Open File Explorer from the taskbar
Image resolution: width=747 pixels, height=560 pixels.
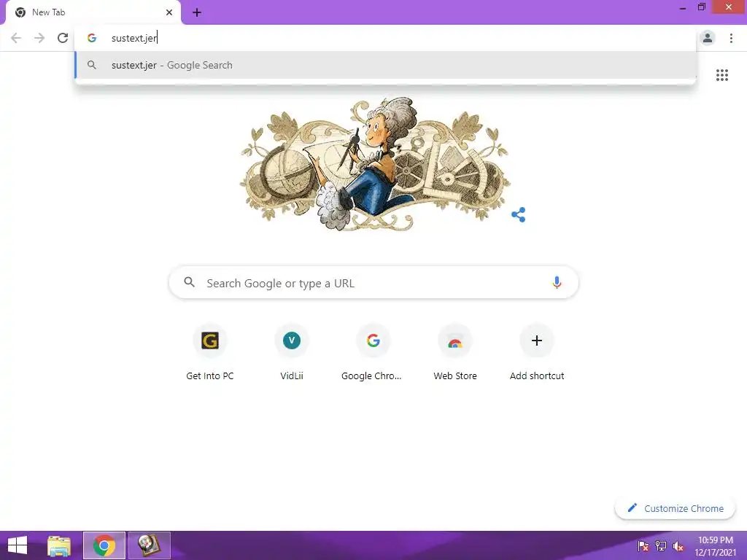click(59, 545)
